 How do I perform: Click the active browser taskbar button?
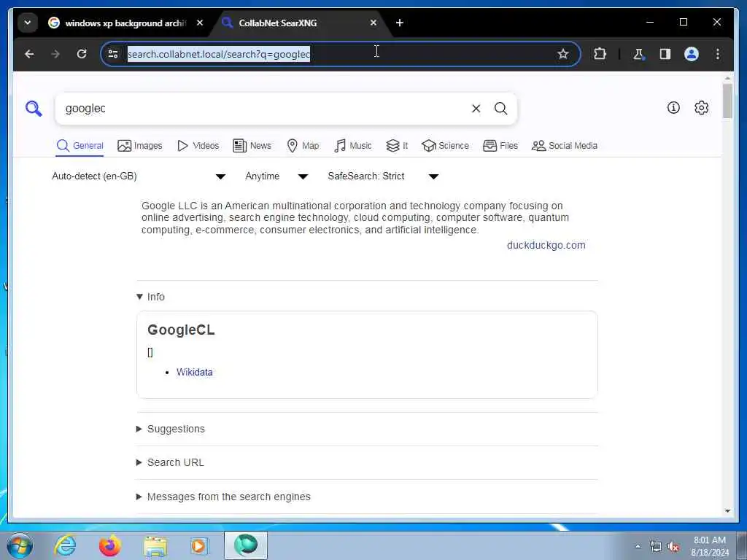tap(246, 545)
